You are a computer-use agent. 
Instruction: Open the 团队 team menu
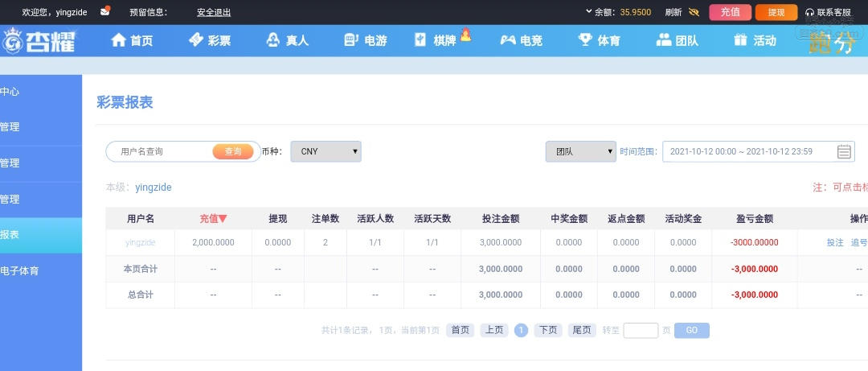[677, 40]
